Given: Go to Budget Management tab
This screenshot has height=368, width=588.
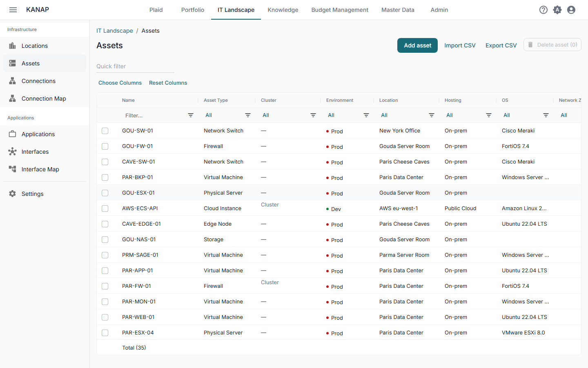Looking at the screenshot, I should click(340, 10).
